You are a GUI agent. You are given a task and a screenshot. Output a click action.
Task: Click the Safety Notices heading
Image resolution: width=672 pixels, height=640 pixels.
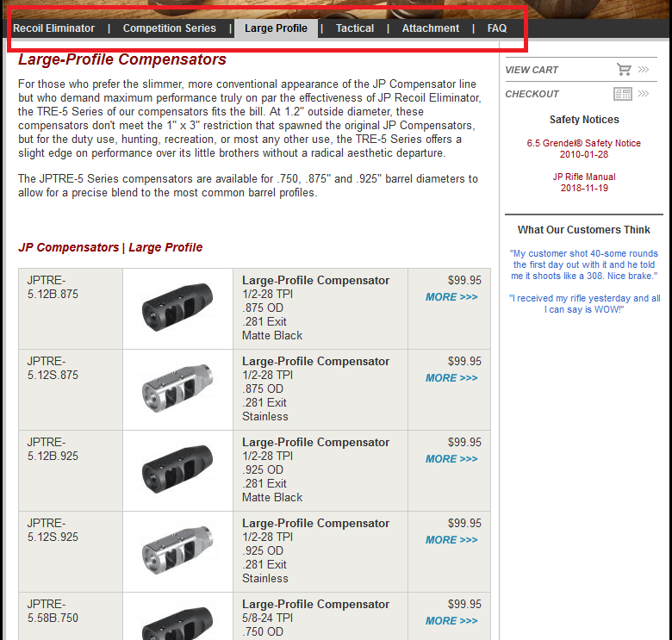(584, 120)
